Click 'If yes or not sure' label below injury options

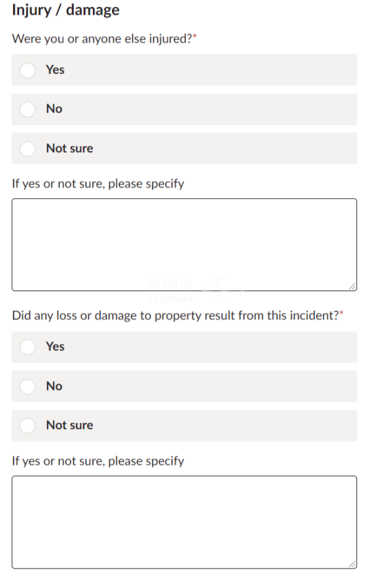(x=98, y=184)
